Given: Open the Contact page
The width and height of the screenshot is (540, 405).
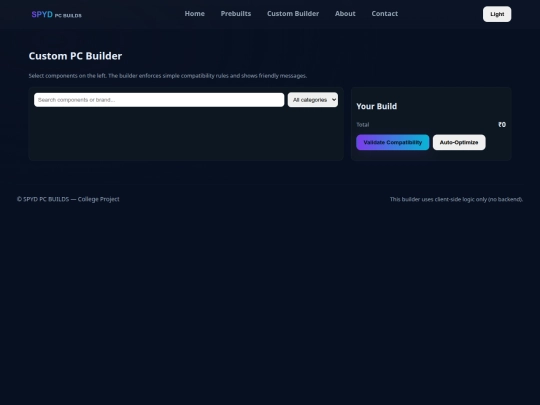Looking at the screenshot, I should click(385, 14).
